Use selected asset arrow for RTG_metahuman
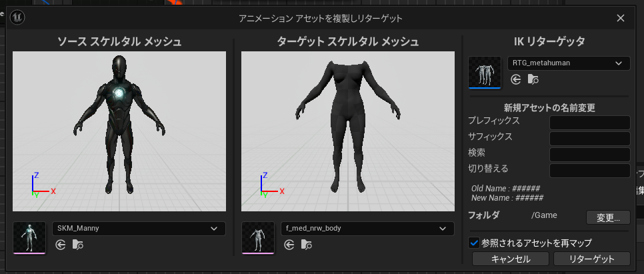 coord(515,79)
